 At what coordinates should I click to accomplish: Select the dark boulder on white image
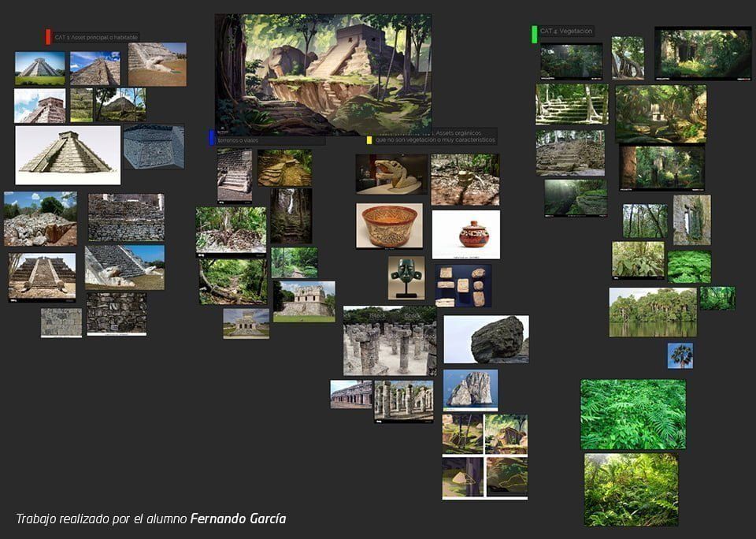[486, 339]
